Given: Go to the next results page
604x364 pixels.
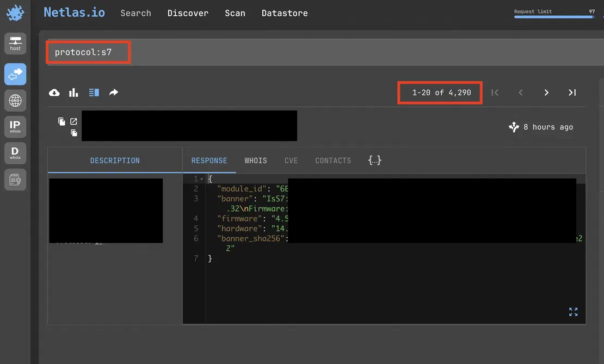Looking at the screenshot, I should click(546, 92).
